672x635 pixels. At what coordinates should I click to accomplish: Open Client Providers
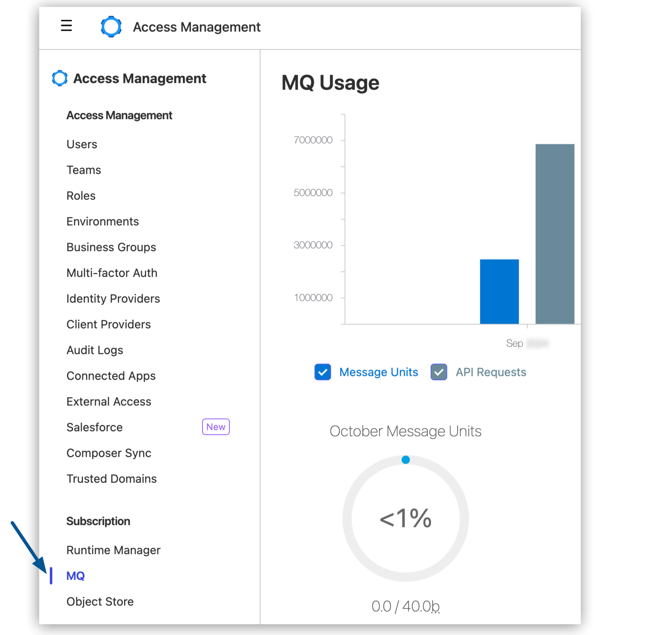coord(108,324)
